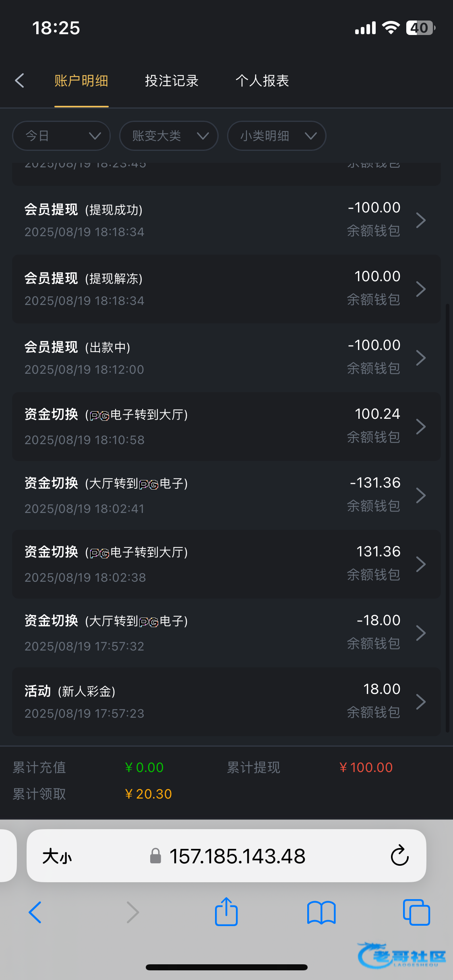Expand the 今日 date filter dropdown
The image size is (453, 980).
click(x=62, y=136)
